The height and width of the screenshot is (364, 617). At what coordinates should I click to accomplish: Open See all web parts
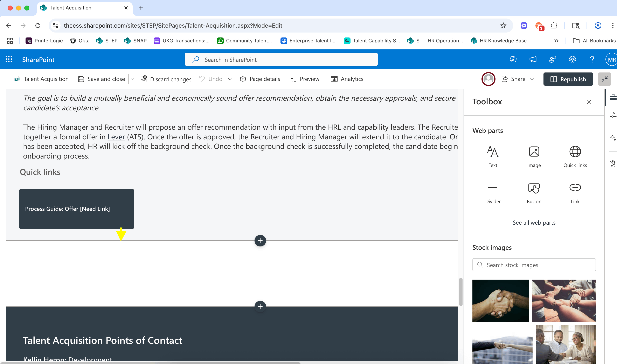click(x=534, y=223)
